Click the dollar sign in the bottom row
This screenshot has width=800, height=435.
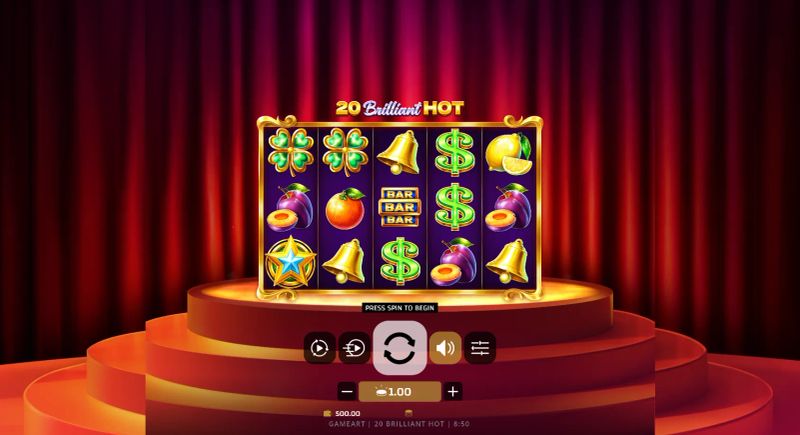(x=400, y=261)
